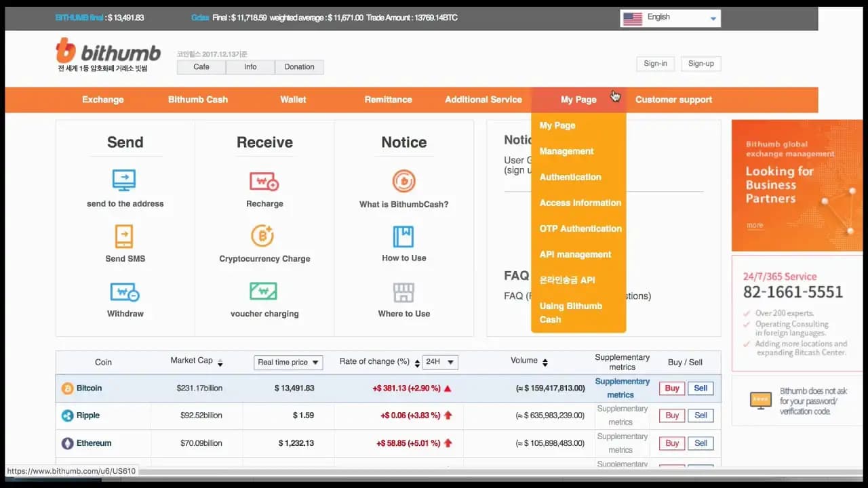
Task: Select My Page from the dropdown list
Action: click(x=557, y=125)
